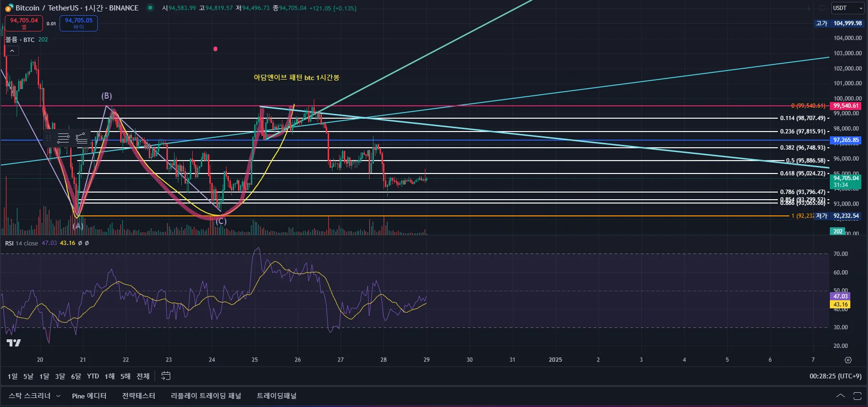Click the Bitcoin symbol logo icon
The height and width of the screenshot is (407, 868).
9,8
